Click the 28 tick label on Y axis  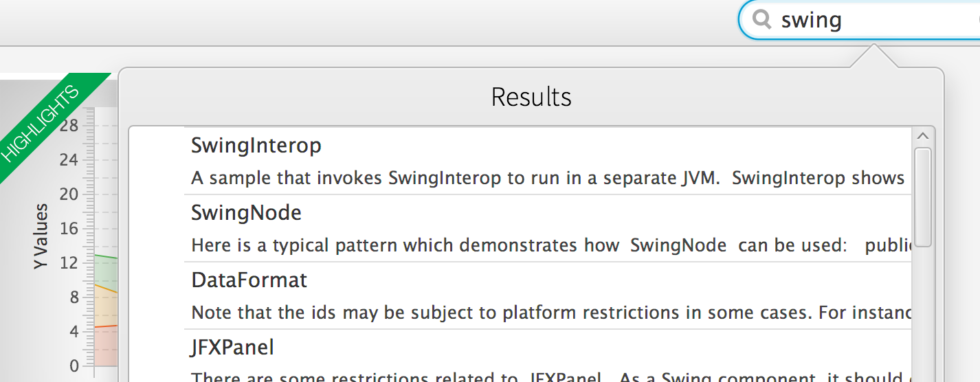tap(69, 126)
